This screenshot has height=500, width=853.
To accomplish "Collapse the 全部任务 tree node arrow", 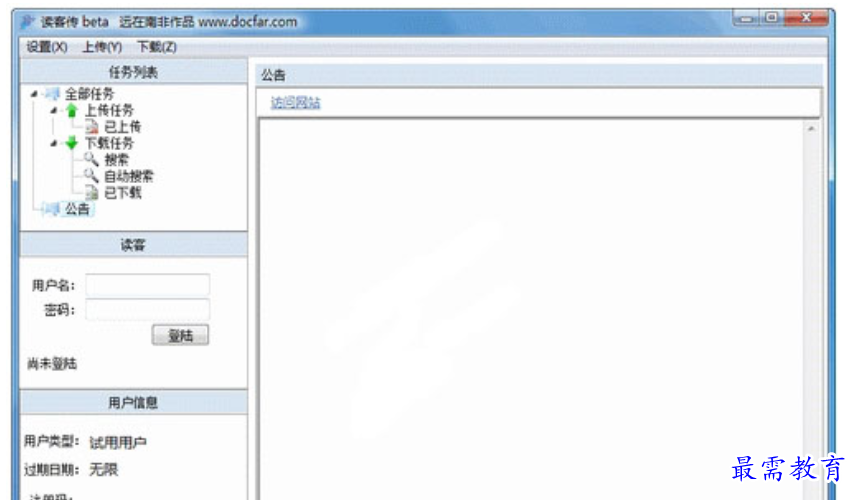I will (x=35, y=94).
